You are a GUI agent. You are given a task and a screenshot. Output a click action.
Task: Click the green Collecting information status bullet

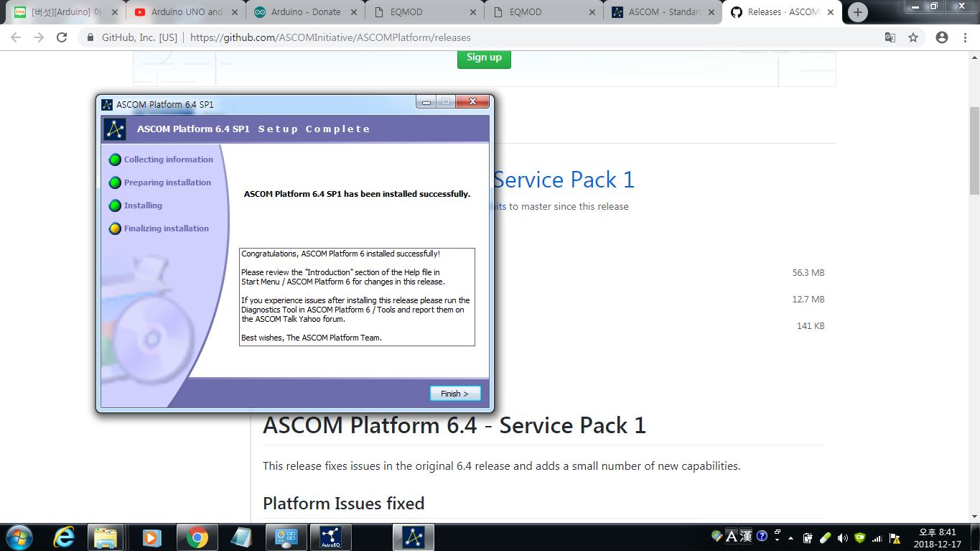click(115, 159)
